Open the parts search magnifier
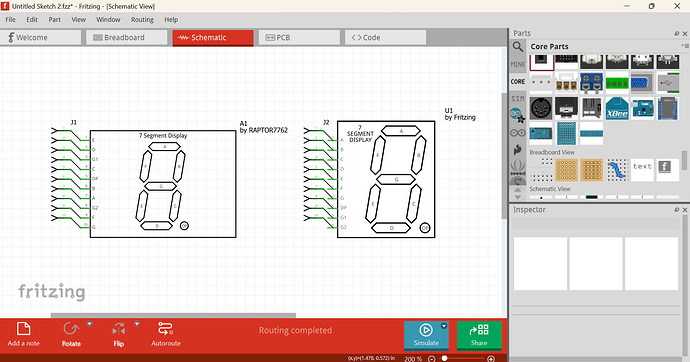The width and height of the screenshot is (690, 362). point(518,47)
